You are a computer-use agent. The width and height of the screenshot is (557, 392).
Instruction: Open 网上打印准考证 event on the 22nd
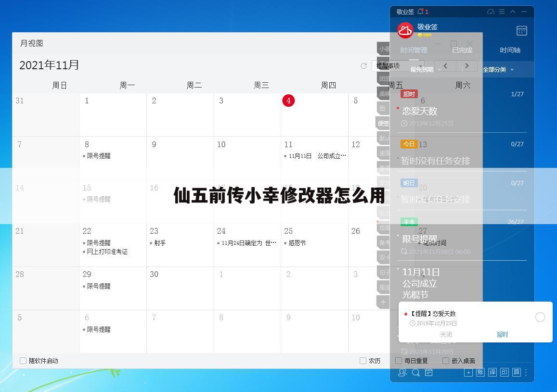pyautogui.click(x=105, y=252)
